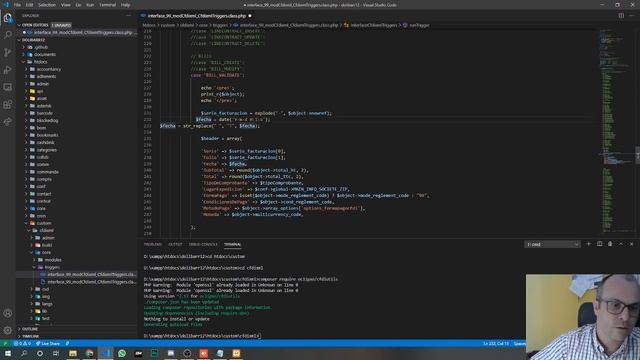This screenshot has height=360, width=640.
Task: Open the Extensions view
Action: tap(8, 104)
